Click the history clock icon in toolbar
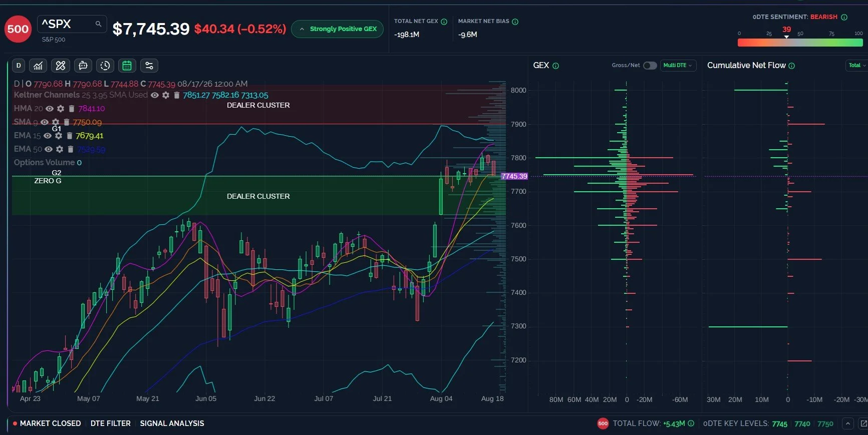This screenshot has width=868, height=435. [105, 66]
